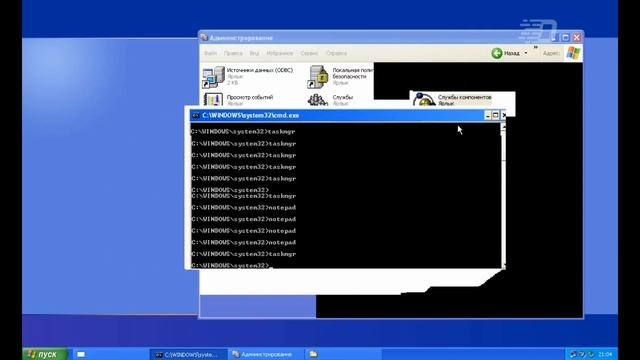Click the пуск Start button
Image resolution: width=640 pixels, height=360 pixels.
[45, 354]
